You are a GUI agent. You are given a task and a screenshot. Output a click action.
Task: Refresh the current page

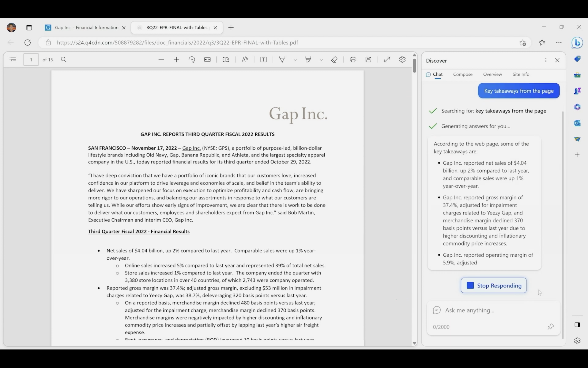pyautogui.click(x=28, y=43)
